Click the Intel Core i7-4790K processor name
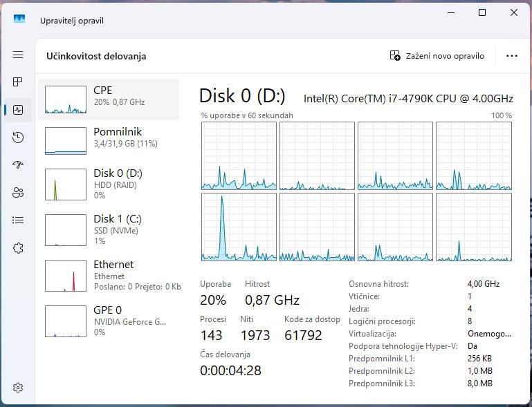The height and width of the screenshot is (407, 532). coord(408,98)
